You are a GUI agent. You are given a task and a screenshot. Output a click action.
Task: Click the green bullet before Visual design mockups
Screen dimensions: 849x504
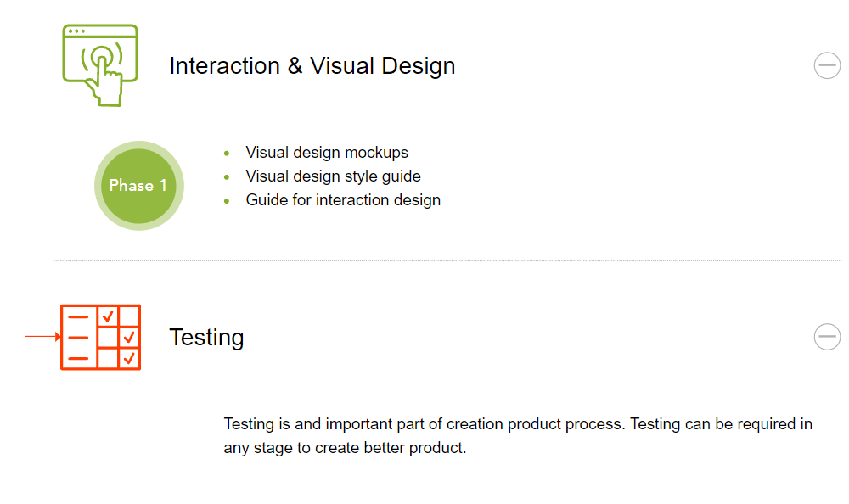coord(227,154)
